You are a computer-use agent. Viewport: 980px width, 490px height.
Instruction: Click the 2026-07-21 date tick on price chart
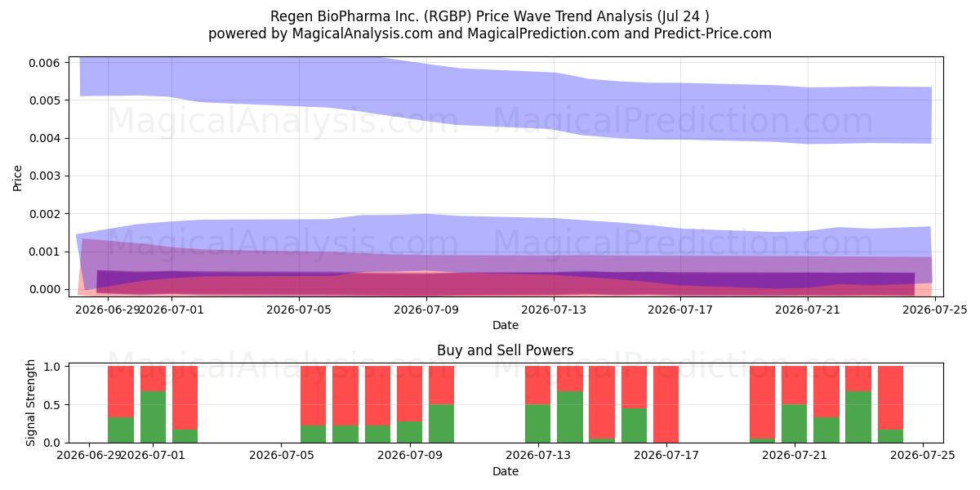(x=808, y=309)
